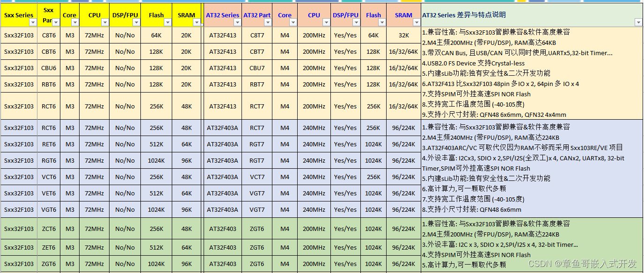This screenshot has height=273, width=644.
Task: Select the Sxx32F103 cell in C8T6 row
Action: coord(19,35)
